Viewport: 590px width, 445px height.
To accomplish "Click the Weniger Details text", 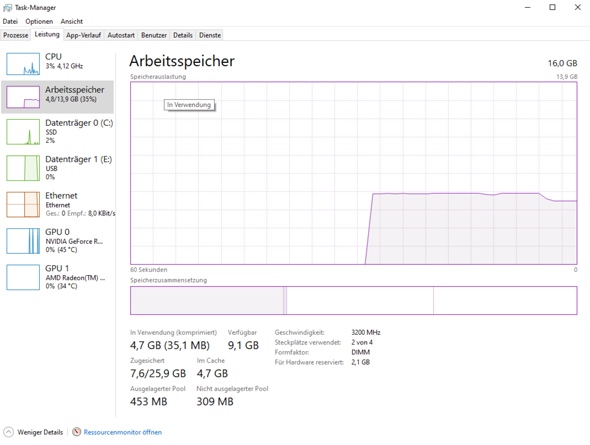I will tap(40, 432).
